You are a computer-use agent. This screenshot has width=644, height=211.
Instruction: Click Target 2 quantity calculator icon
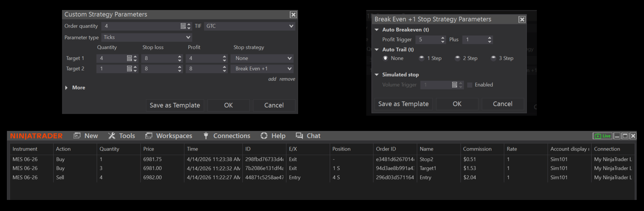pyautogui.click(x=129, y=69)
